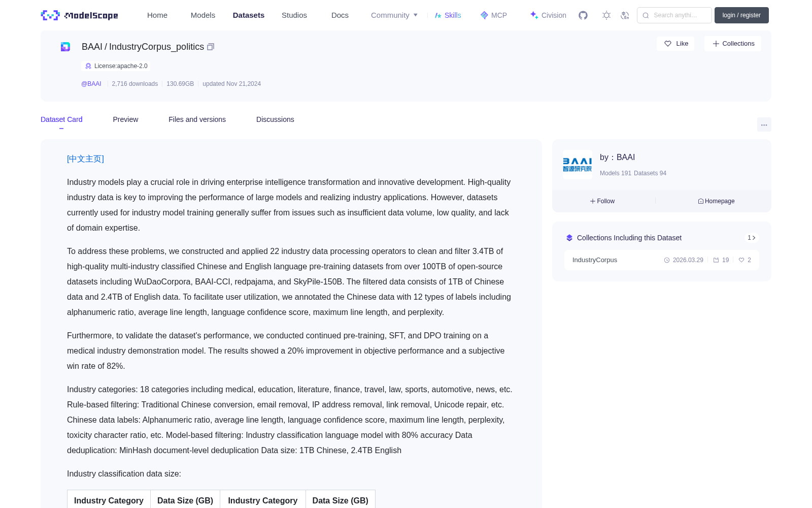Click '130.69GB' size text
Screen dimensions: 812x508
(180, 84)
